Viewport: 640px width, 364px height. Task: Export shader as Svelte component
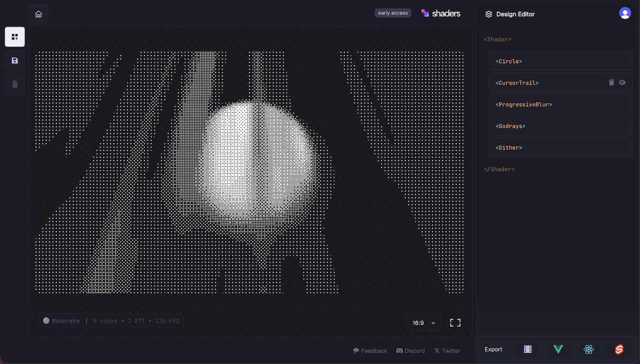pos(619,349)
